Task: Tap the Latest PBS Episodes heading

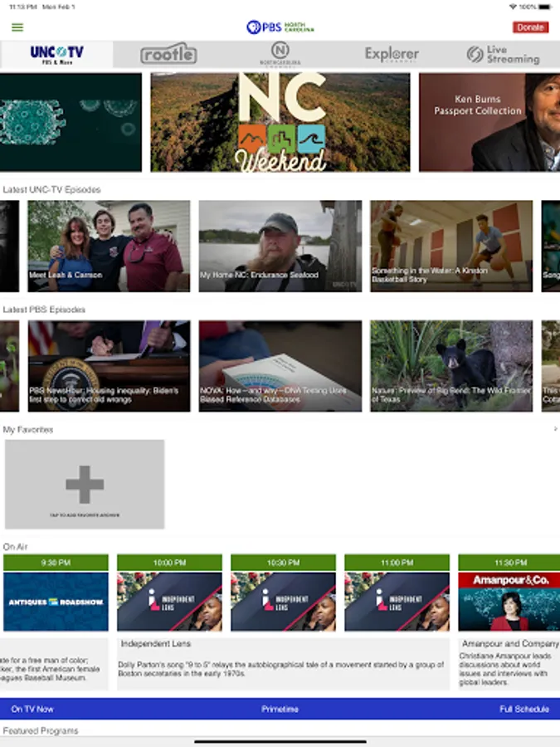Action: [x=44, y=310]
